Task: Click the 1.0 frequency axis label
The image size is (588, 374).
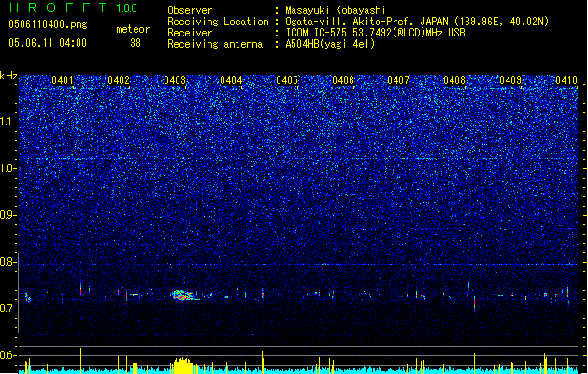Action: [8, 168]
